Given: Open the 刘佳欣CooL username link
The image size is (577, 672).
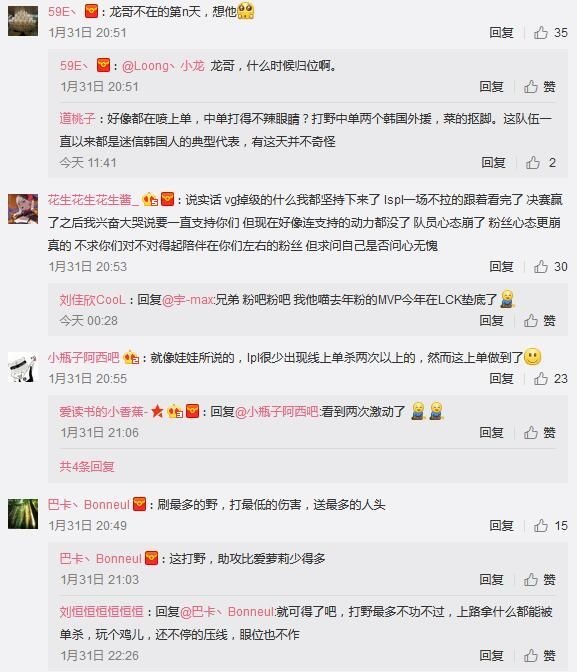Looking at the screenshot, I should coord(93,300).
